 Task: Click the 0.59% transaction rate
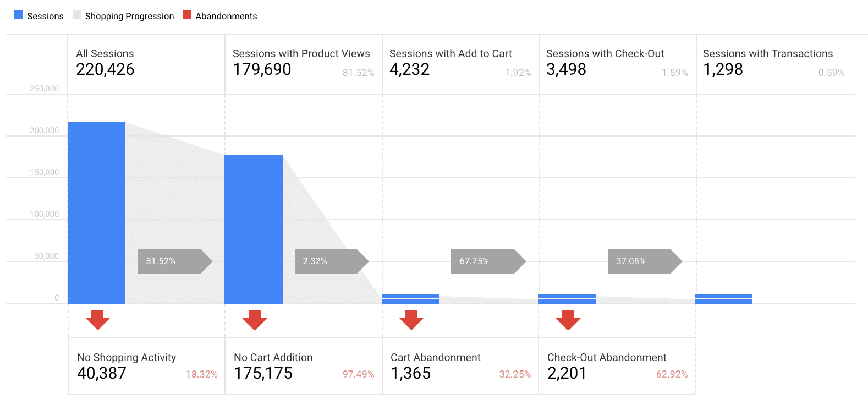point(832,73)
